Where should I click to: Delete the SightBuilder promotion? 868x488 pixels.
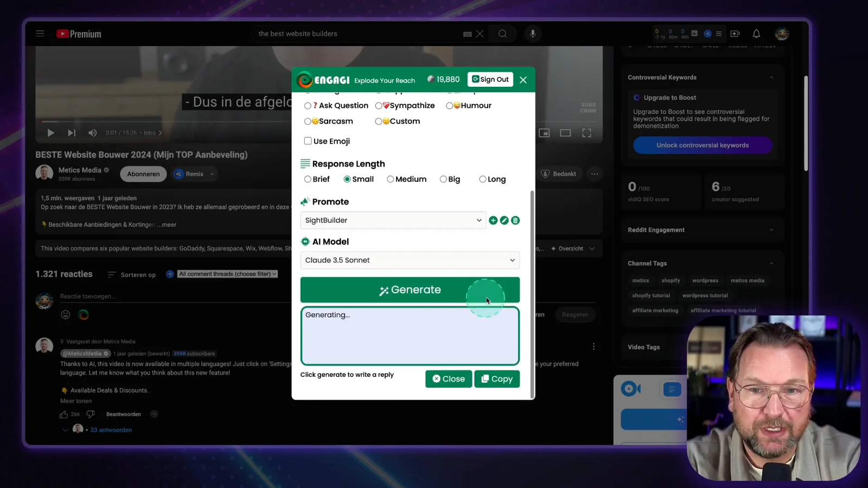(515, 220)
